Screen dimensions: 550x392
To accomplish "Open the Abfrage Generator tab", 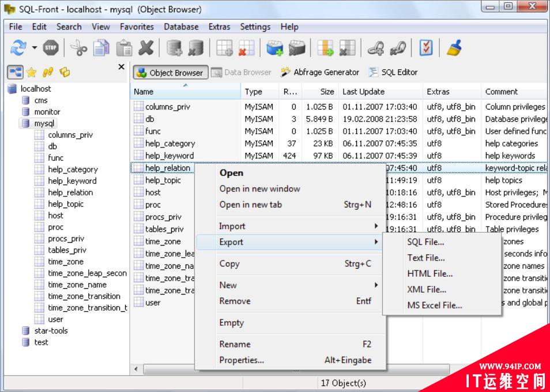I will coord(319,73).
